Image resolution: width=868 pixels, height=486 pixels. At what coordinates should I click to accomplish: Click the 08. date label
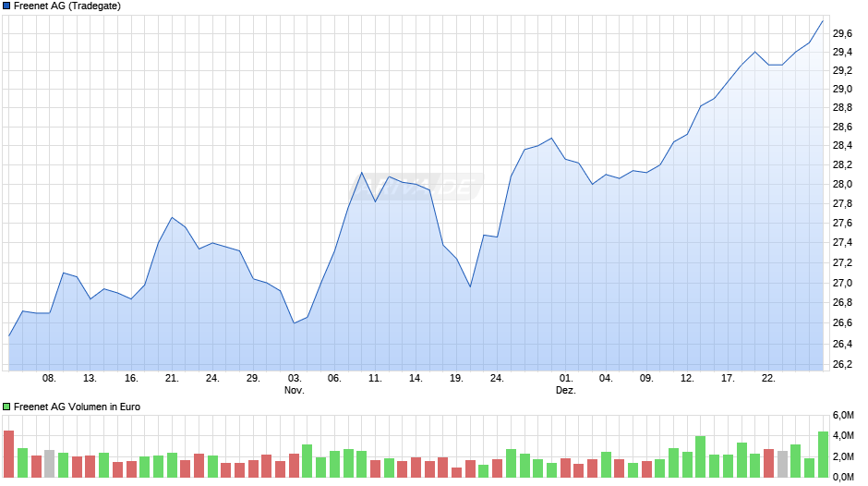click(x=49, y=378)
